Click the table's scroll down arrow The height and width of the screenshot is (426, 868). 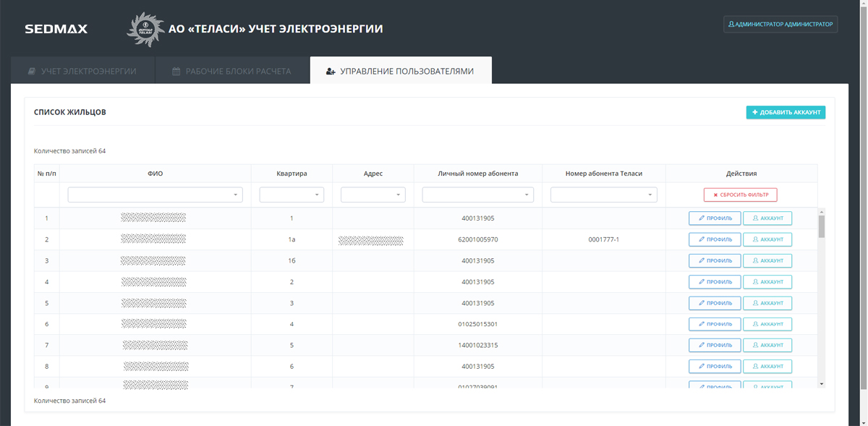(822, 383)
